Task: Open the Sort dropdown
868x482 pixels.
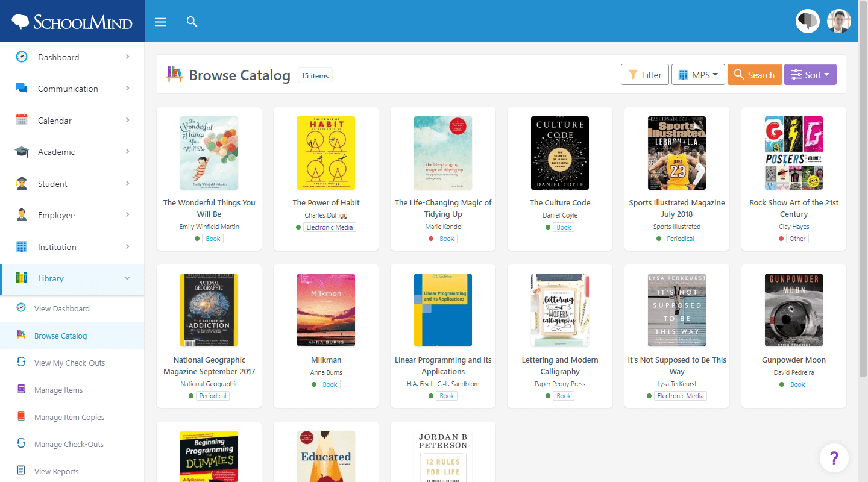Action: [x=810, y=75]
